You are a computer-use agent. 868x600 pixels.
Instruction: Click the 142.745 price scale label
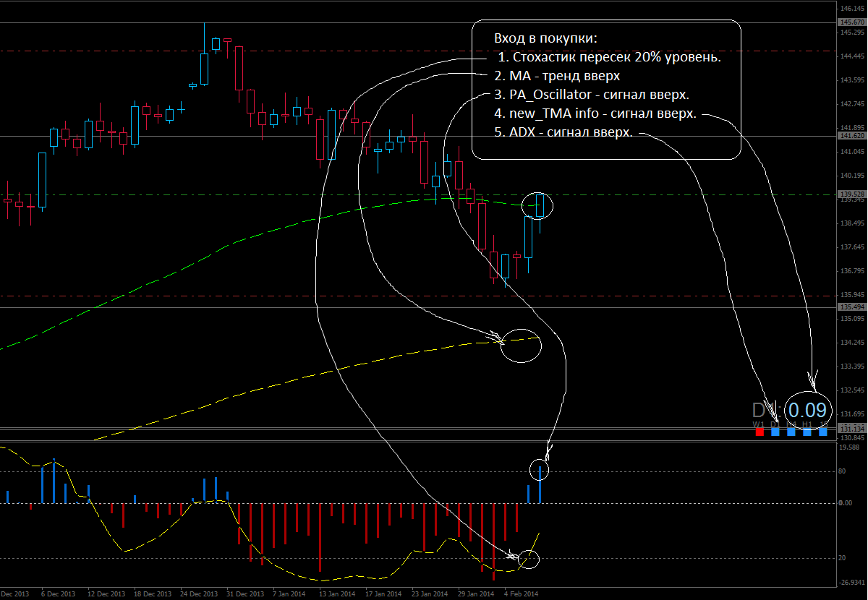coord(852,104)
